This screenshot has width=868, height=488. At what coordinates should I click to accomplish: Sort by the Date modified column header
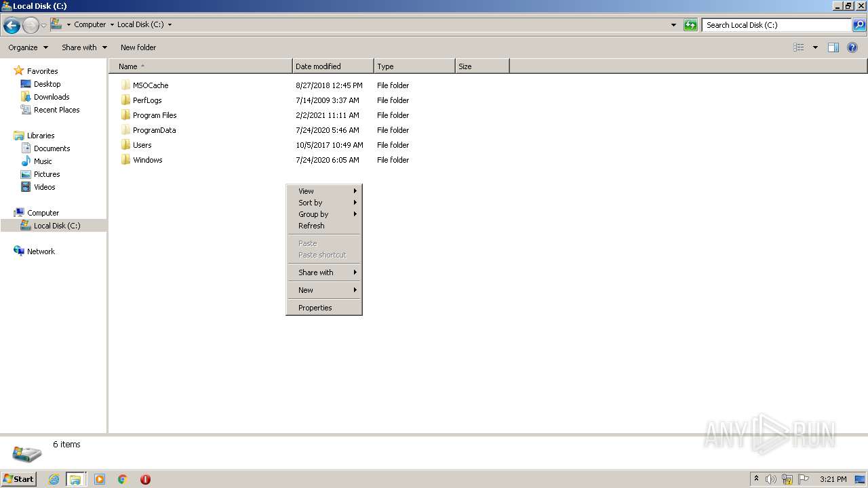pos(333,66)
